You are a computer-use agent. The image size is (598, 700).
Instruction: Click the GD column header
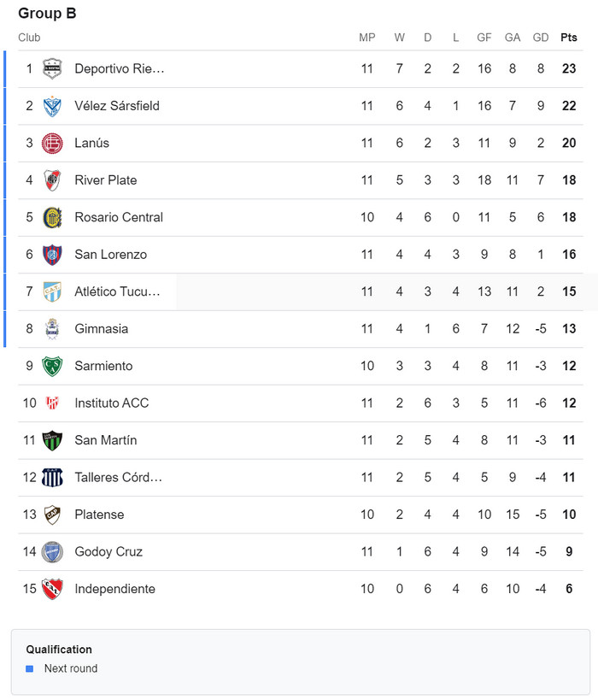click(541, 38)
